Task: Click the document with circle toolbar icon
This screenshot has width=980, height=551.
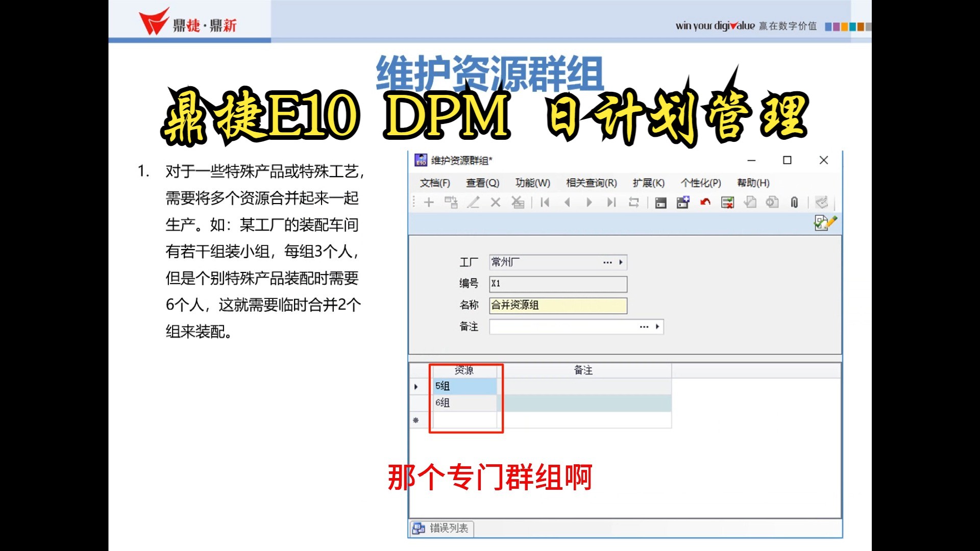Action: click(x=772, y=203)
